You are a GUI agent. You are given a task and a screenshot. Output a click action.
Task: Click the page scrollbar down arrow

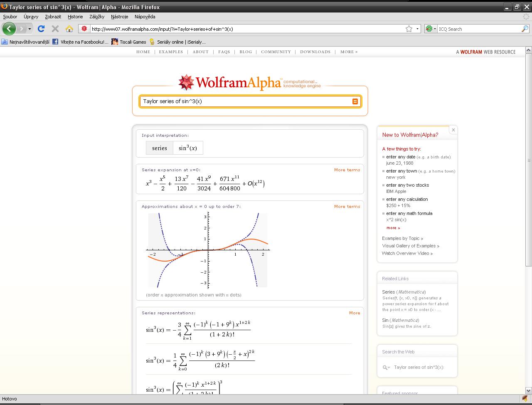click(x=528, y=391)
